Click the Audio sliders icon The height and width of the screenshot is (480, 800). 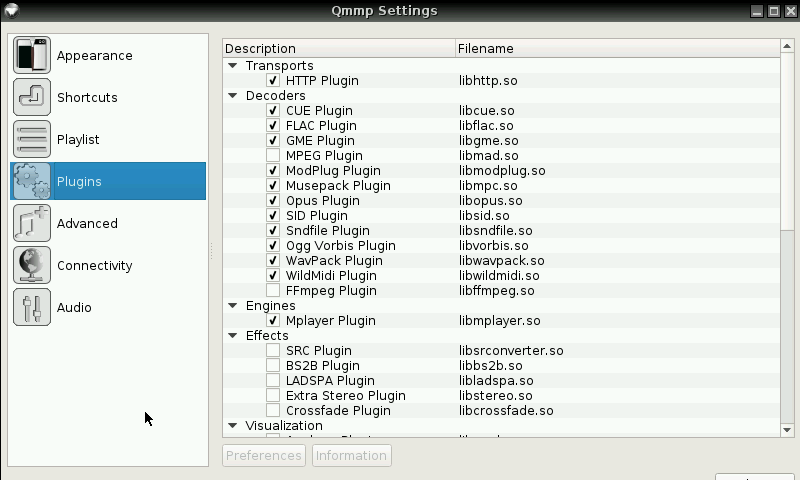[x=32, y=307]
